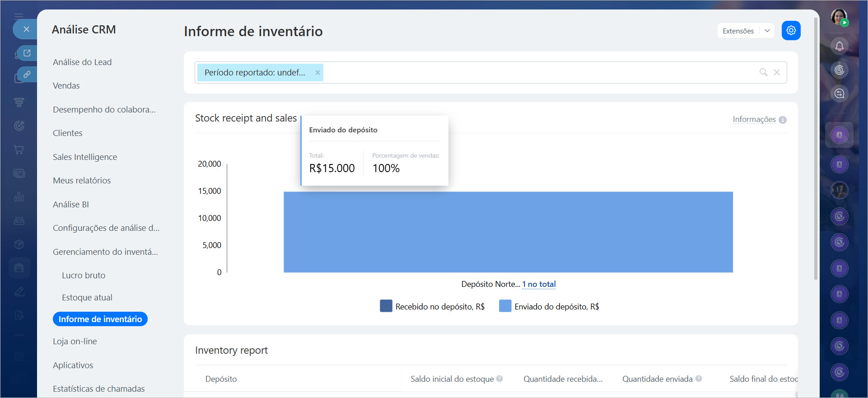Toggle Recebido no depósito legend series
This screenshot has height=398, width=868.
tap(432, 306)
